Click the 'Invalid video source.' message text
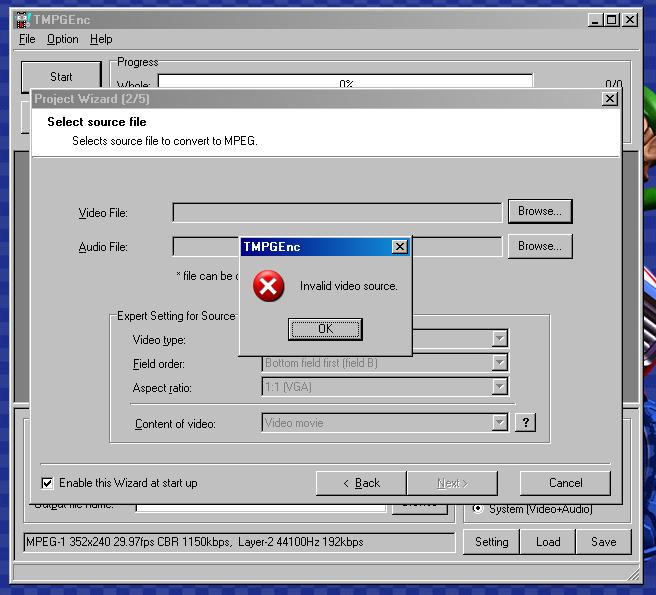 (x=348, y=286)
